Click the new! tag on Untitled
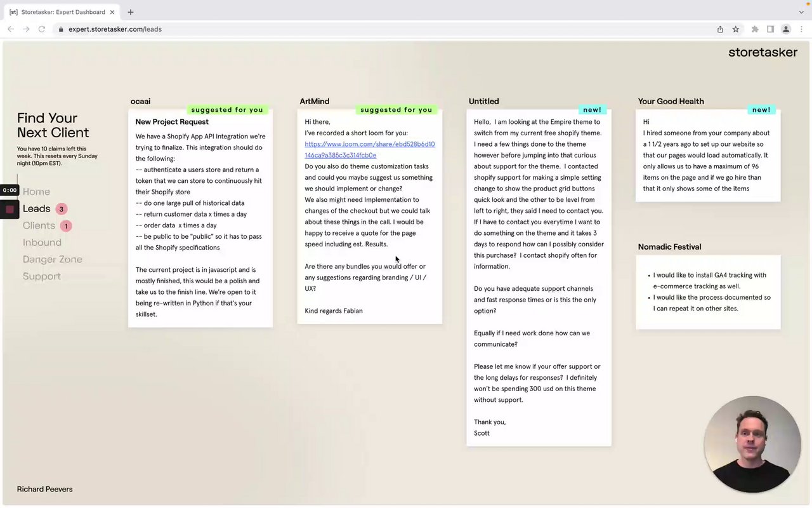Image resolution: width=812 pixels, height=508 pixels. [x=592, y=110]
